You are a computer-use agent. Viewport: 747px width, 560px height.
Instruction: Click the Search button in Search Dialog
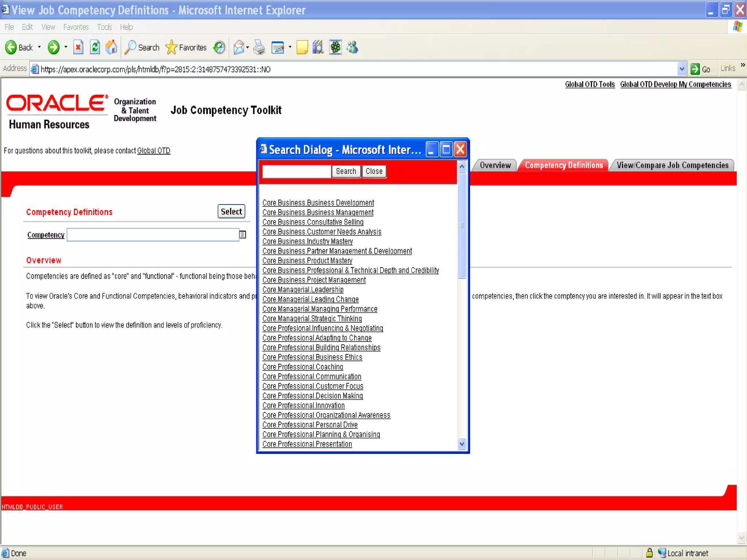tap(345, 171)
